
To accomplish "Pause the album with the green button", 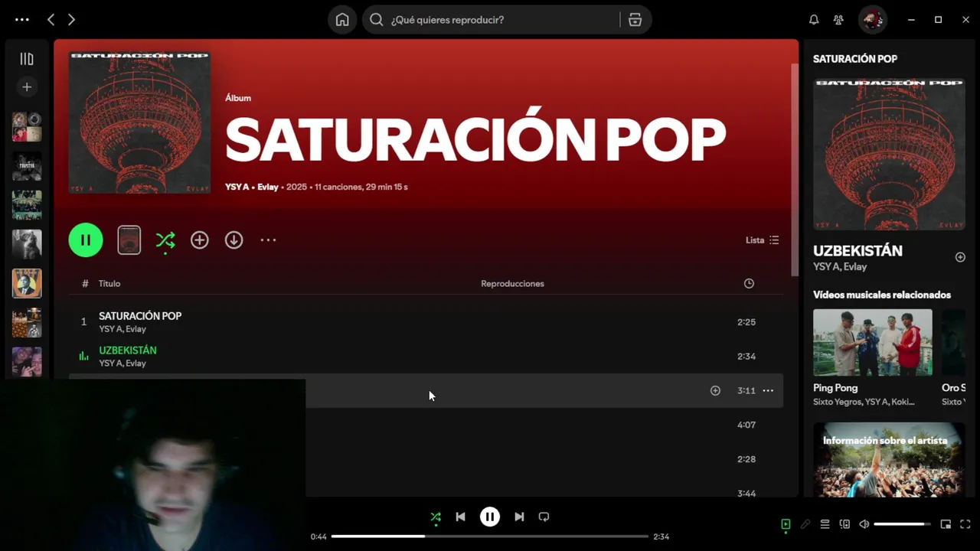I will point(86,240).
